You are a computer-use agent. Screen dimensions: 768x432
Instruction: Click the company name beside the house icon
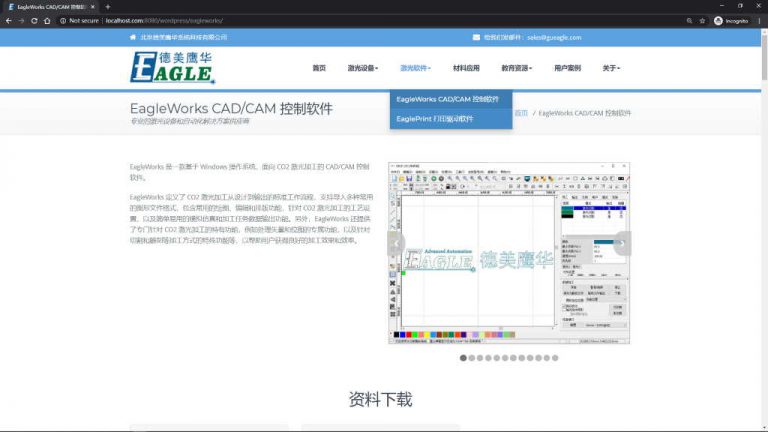click(x=184, y=37)
